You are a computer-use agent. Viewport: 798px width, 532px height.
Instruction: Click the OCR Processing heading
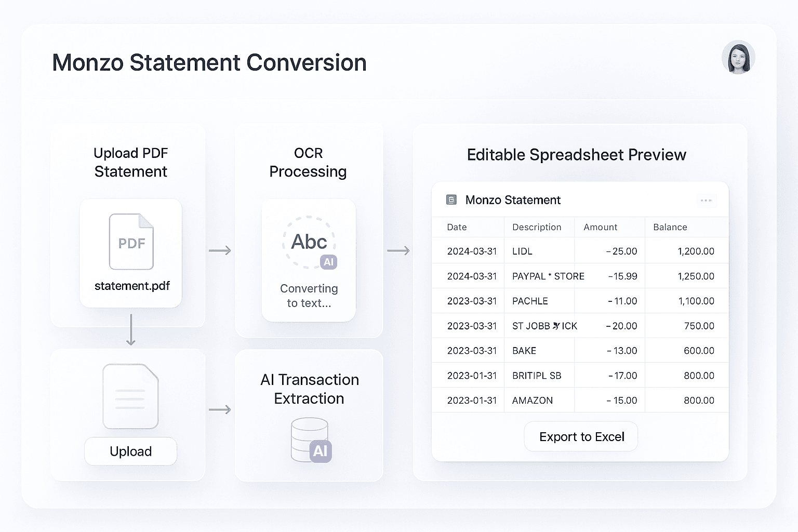[x=308, y=162]
